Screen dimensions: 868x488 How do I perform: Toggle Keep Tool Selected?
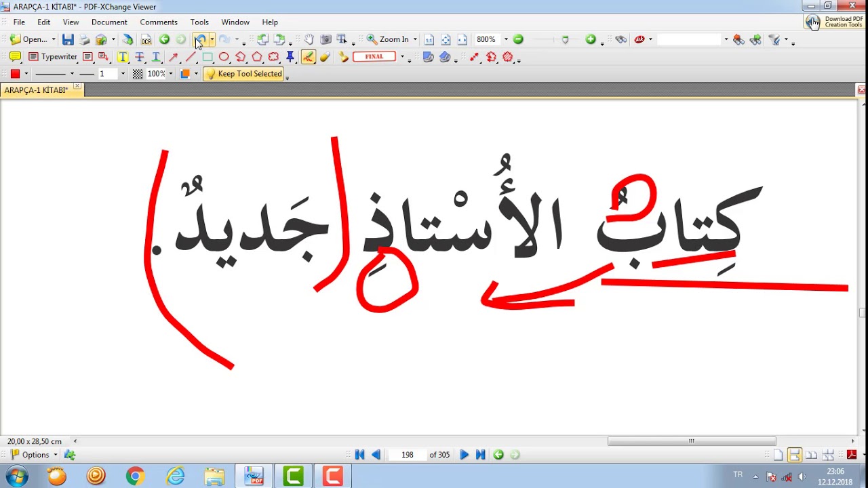pos(243,74)
